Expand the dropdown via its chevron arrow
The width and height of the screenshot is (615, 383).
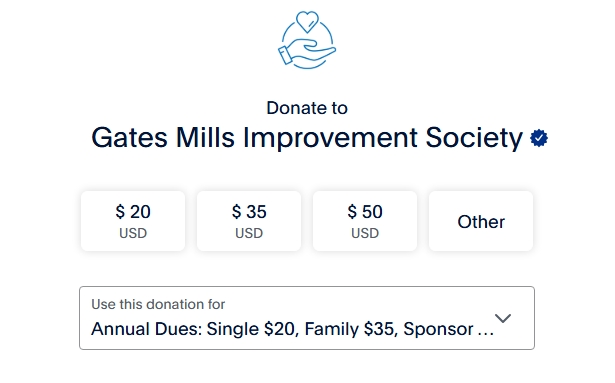pos(503,318)
